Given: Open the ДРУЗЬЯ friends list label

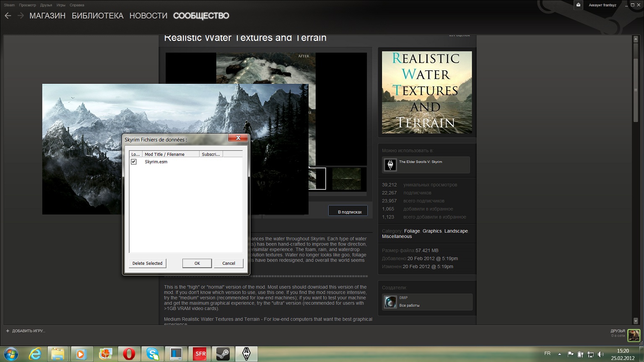Looking at the screenshot, I should click(618, 331).
